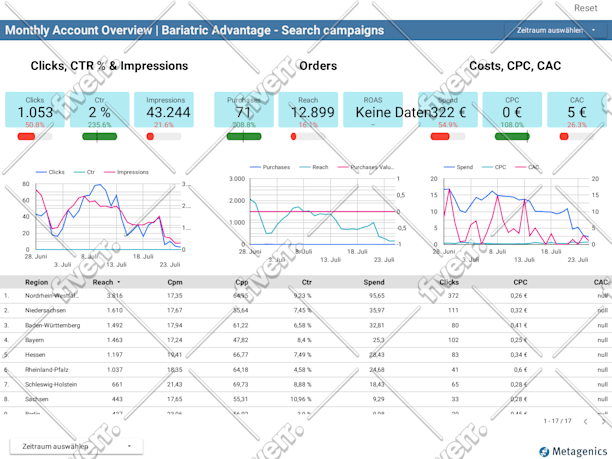Select the Rheinland-Pfalz region row
Viewport: 612px width, 459px height.
pos(306,370)
